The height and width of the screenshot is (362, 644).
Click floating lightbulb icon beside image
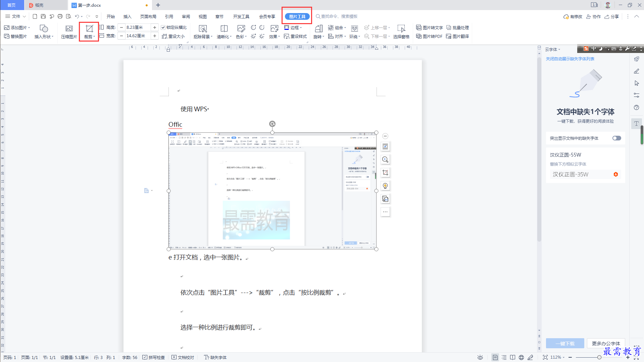(x=385, y=186)
